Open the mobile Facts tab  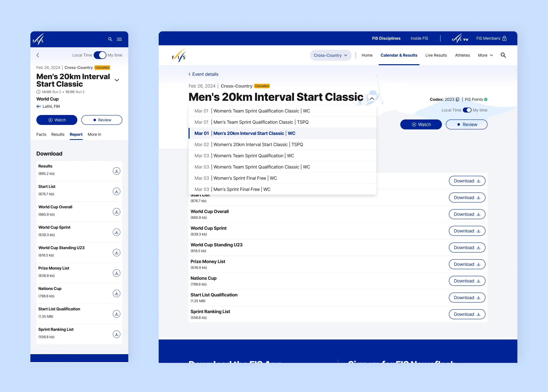tap(41, 134)
